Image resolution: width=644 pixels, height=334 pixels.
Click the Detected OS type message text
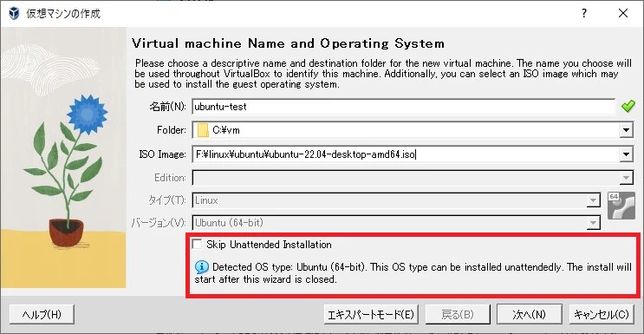pyautogui.click(x=413, y=273)
